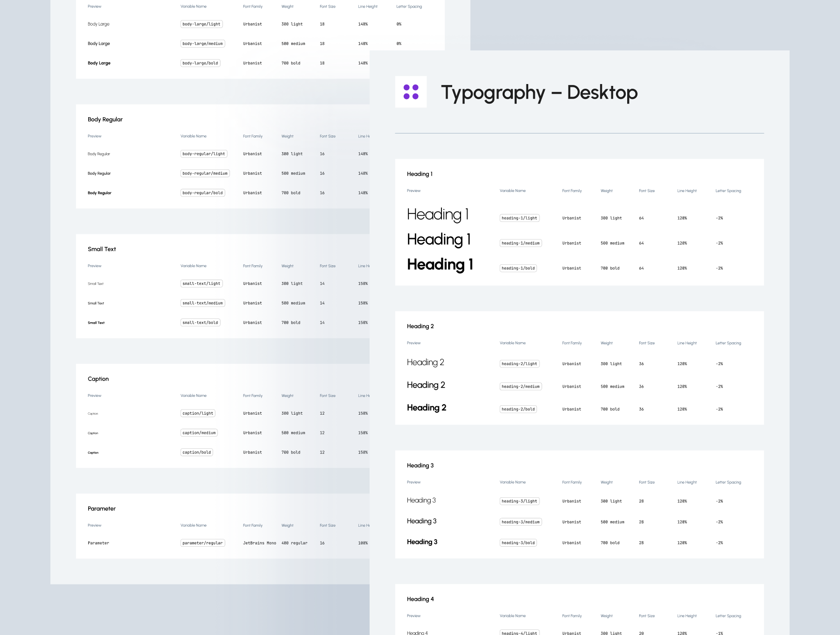Select the body-regular/bold variable chip
The width and height of the screenshot is (840, 635).
coord(203,193)
